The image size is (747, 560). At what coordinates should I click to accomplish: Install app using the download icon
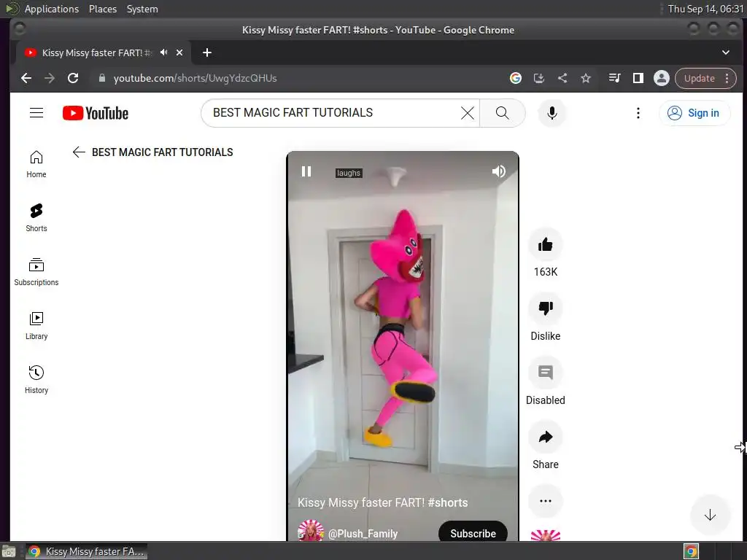(x=539, y=78)
